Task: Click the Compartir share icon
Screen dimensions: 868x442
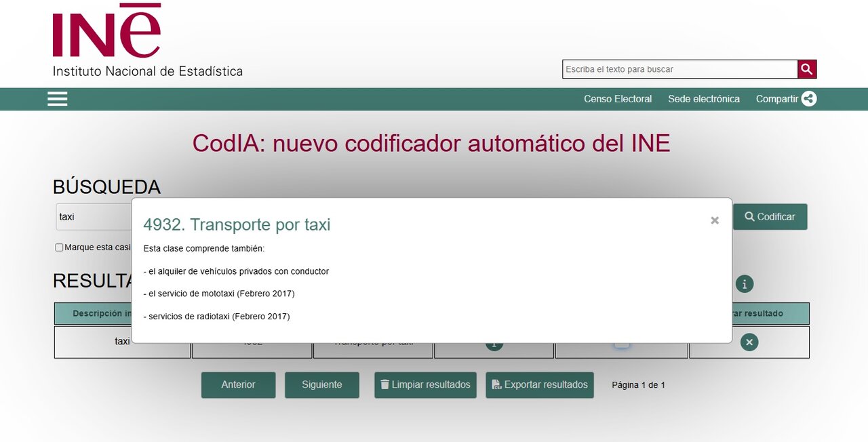Action: pos(808,99)
